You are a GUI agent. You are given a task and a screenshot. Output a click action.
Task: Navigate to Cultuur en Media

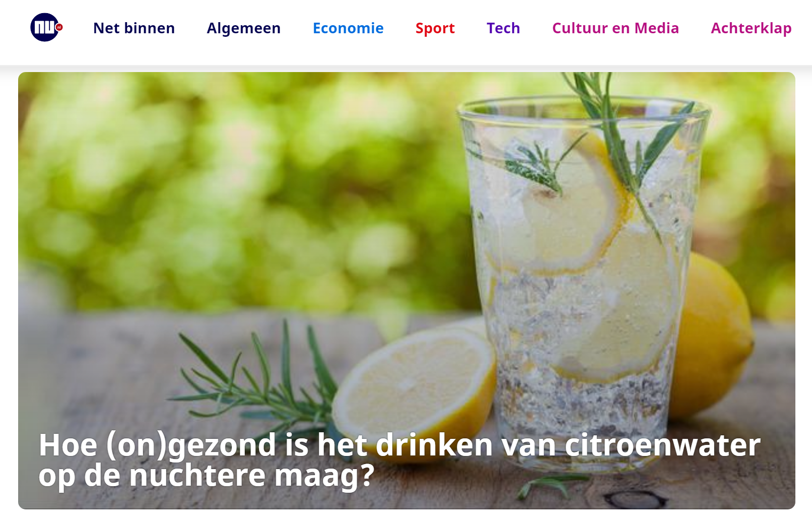[616, 28]
